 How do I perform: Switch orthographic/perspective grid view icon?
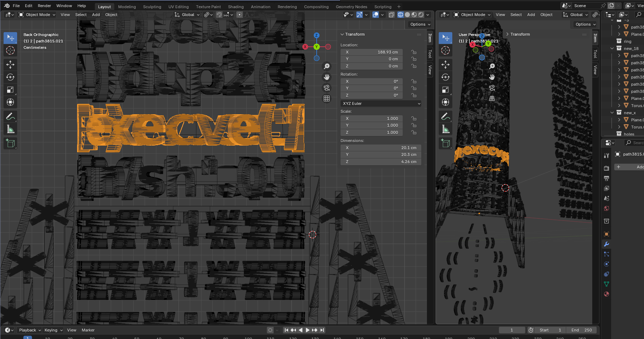pyautogui.click(x=326, y=98)
